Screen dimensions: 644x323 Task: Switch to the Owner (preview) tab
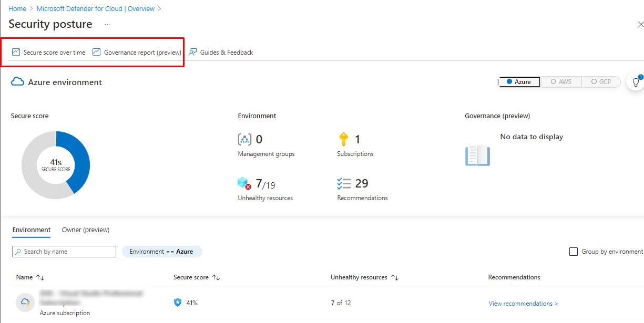tap(86, 230)
